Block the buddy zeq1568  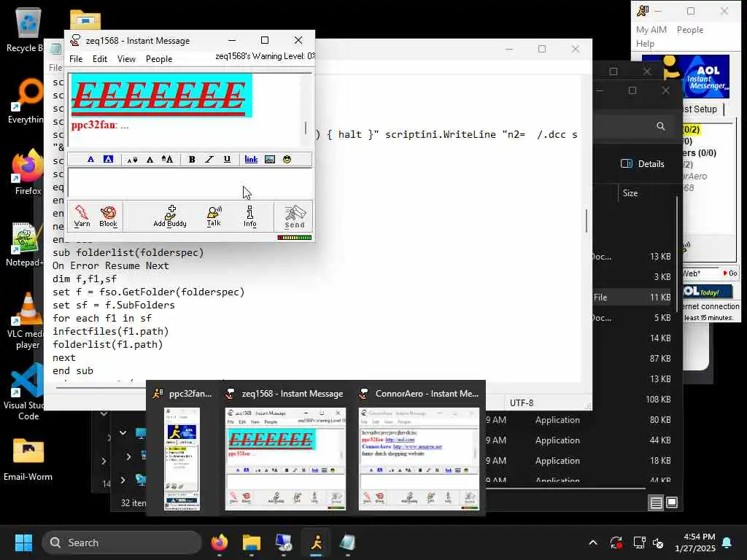[x=108, y=216]
